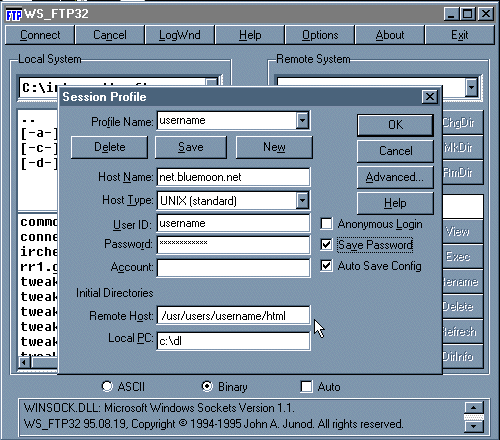The height and width of the screenshot is (440, 500).
Task: Click the remote Refresh button
Action: pyautogui.click(x=463, y=331)
